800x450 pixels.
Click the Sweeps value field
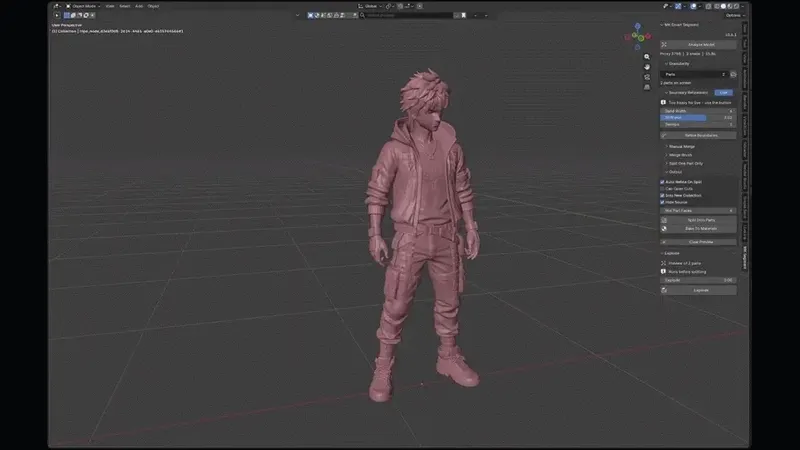(698, 124)
